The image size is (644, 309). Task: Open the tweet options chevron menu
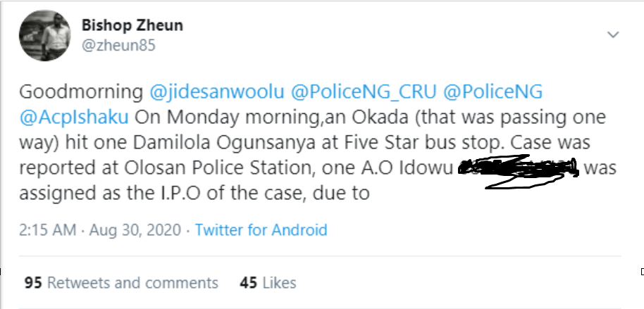pyautogui.click(x=613, y=34)
